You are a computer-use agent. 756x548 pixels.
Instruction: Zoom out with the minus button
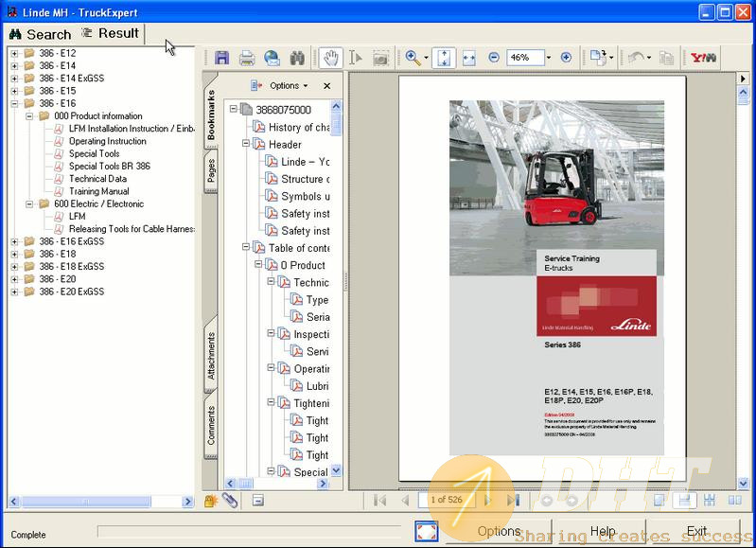494,58
